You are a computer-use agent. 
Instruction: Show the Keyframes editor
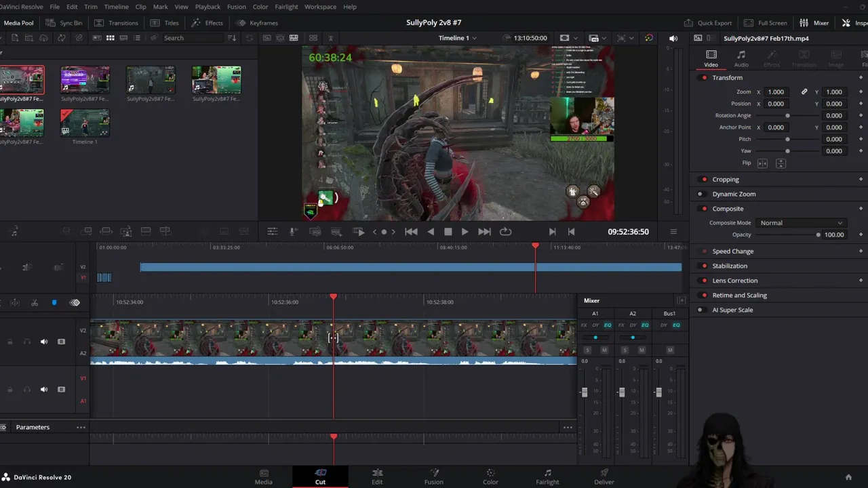pos(257,23)
